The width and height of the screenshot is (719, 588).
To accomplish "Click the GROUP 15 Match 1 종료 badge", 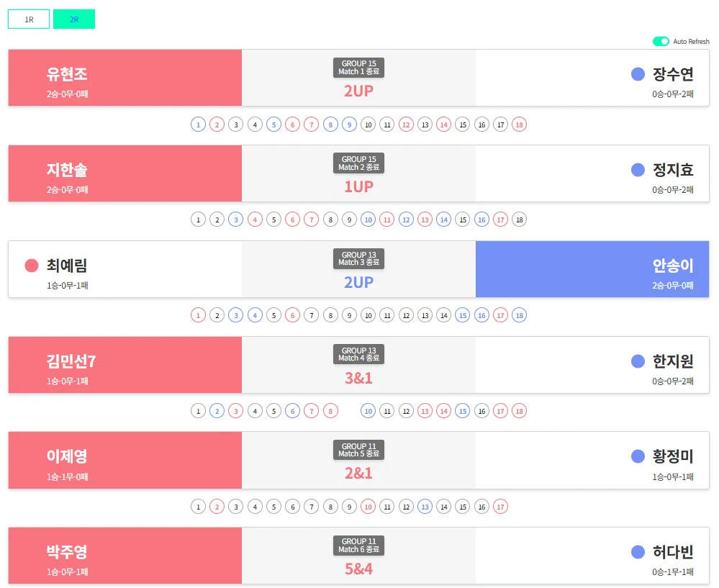I will click(358, 67).
